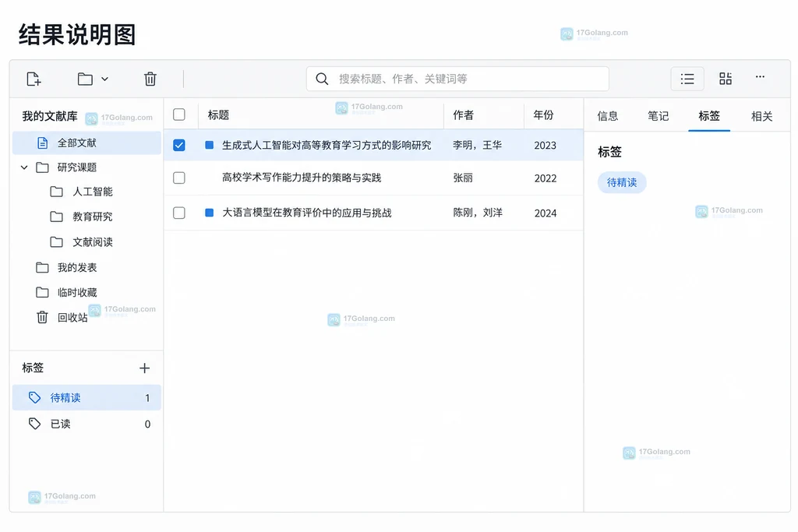Open the 临时收藏 folder
This screenshot has height=532, width=798.
(77, 292)
